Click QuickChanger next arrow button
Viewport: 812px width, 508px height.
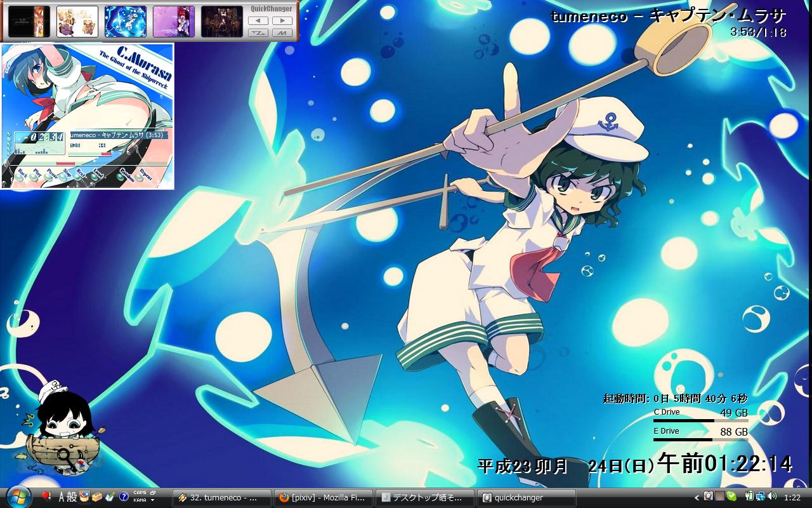point(282,20)
